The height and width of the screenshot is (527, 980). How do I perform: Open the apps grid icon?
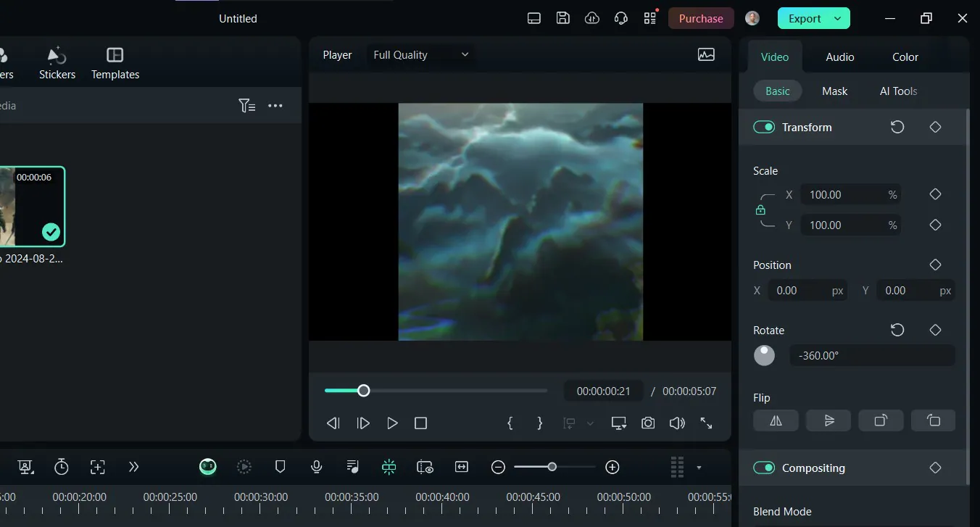coord(649,18)
